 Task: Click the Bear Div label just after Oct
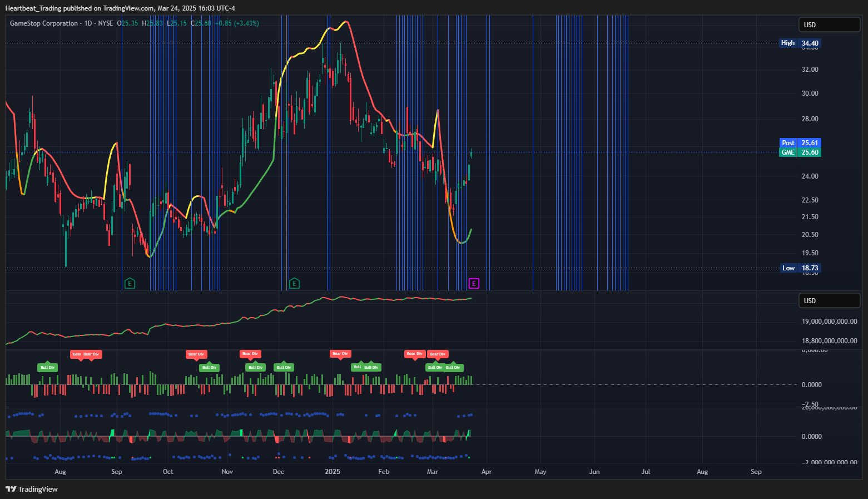(x=196, y=354)
